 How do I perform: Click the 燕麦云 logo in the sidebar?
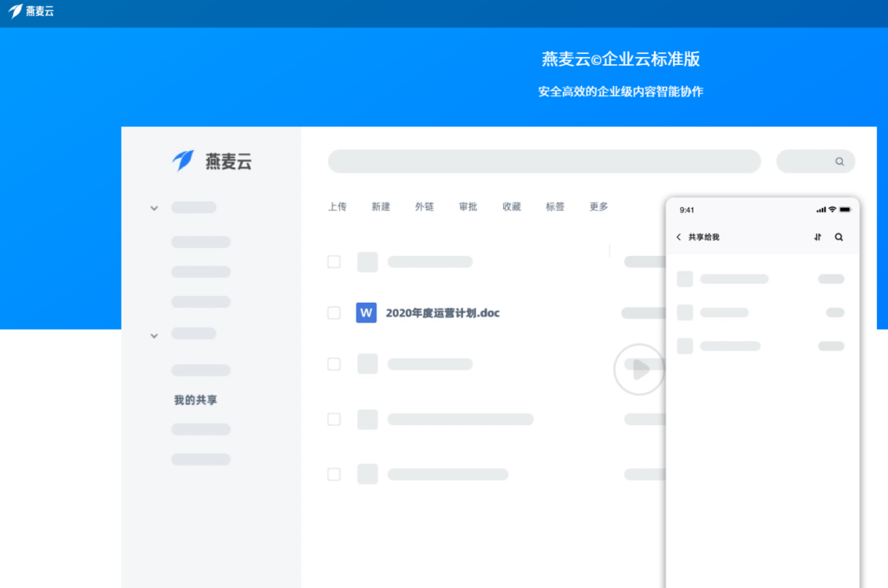209,161
